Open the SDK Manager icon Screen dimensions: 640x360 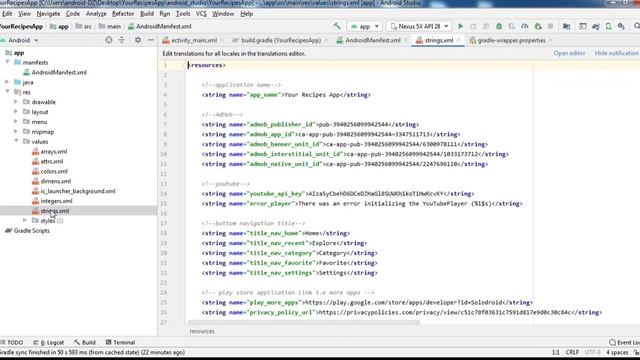(x=621, y=26)
